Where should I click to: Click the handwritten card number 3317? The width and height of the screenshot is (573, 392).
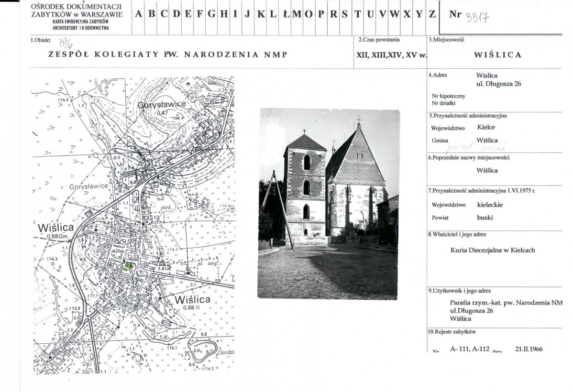479,15
